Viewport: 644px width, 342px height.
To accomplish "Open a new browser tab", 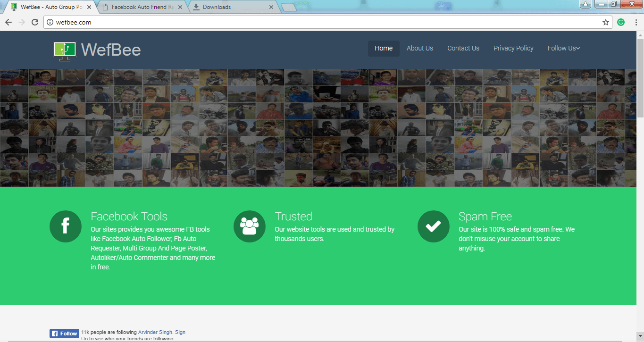I will tap(288, 7).
